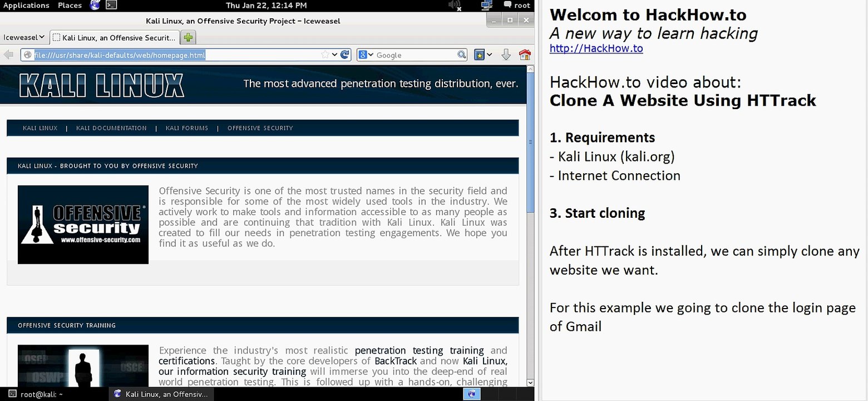Maximize the Iceweasel window
Image resolution: width=868 pixels, height=401 pixels.
[x=510, y=20]
